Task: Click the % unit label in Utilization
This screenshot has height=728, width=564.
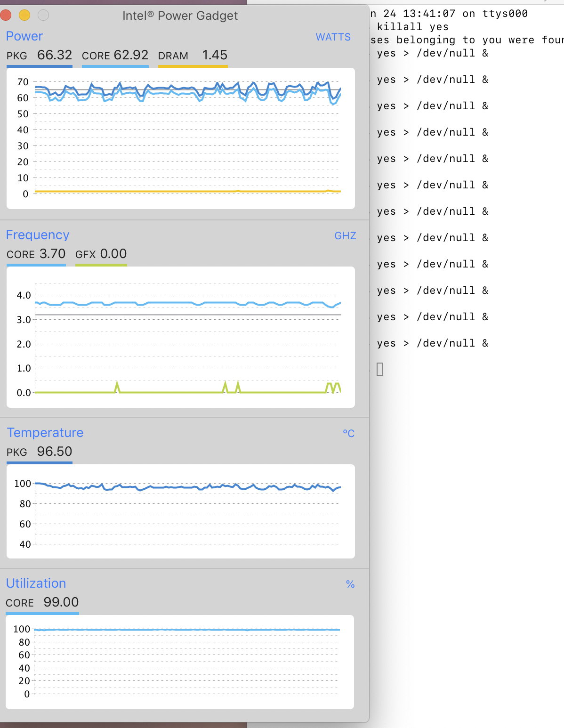Action: pyautogui.click(x=350, y=584)
